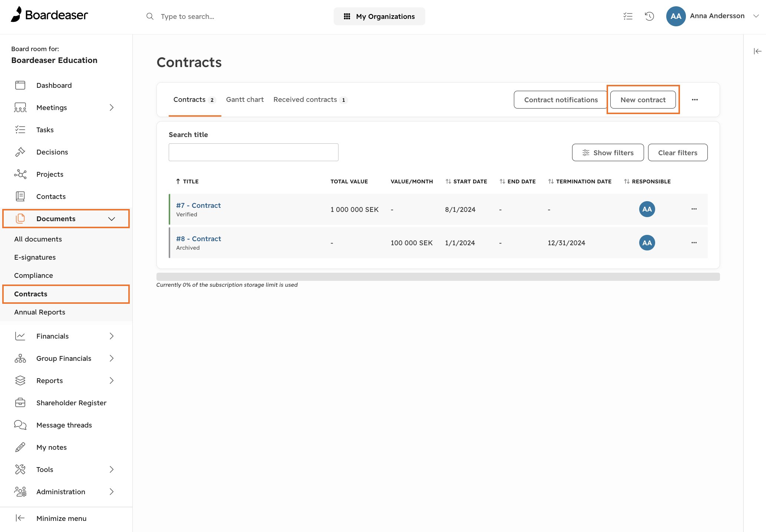Viewport: 766px width, 532px height.
Task: Click the My notes pencil icon
Action: point(20,447)
